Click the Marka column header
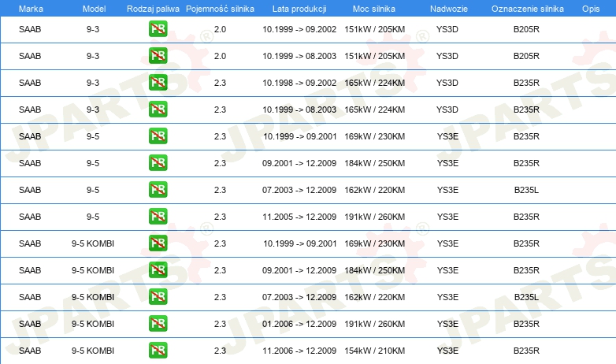 [x=31, y=9]
